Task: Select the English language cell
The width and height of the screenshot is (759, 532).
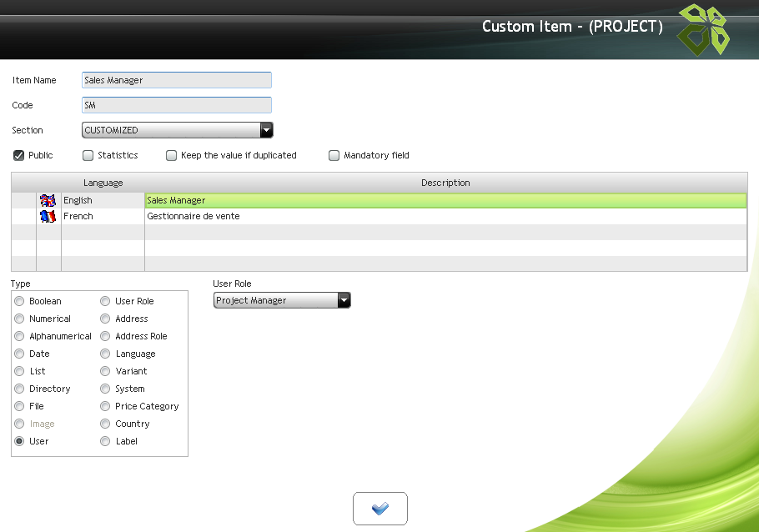Action: 103,200
